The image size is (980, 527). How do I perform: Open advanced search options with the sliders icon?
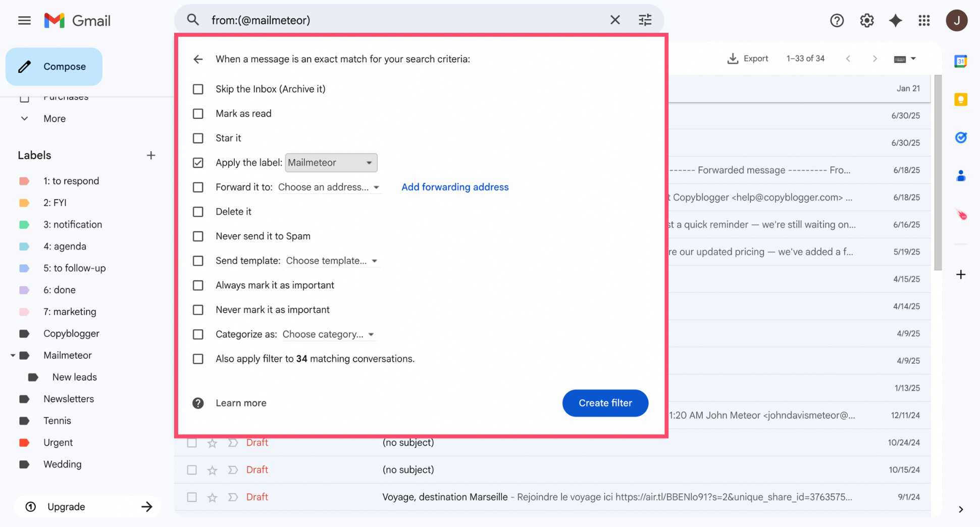(x=645, y=20)
